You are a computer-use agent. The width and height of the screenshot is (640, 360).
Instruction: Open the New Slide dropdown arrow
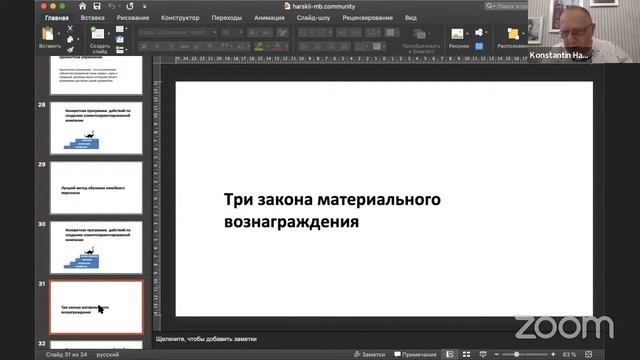pyautogui.click(x=109, y=33)
